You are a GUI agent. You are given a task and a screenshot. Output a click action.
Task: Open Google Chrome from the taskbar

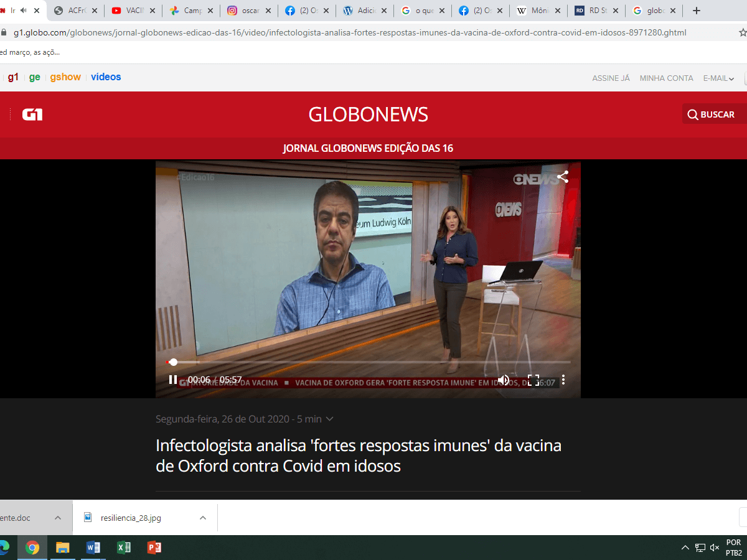[x=32, y=548]
